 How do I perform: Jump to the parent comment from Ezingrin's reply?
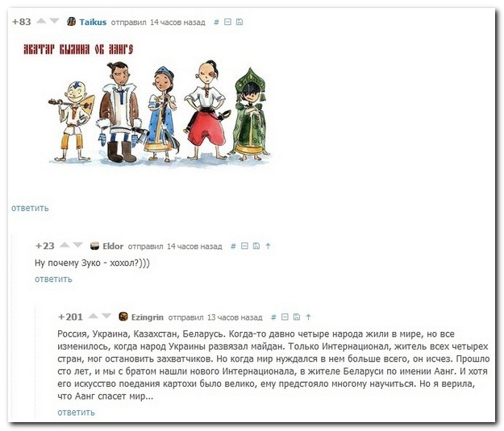click(x=308, y=317)
